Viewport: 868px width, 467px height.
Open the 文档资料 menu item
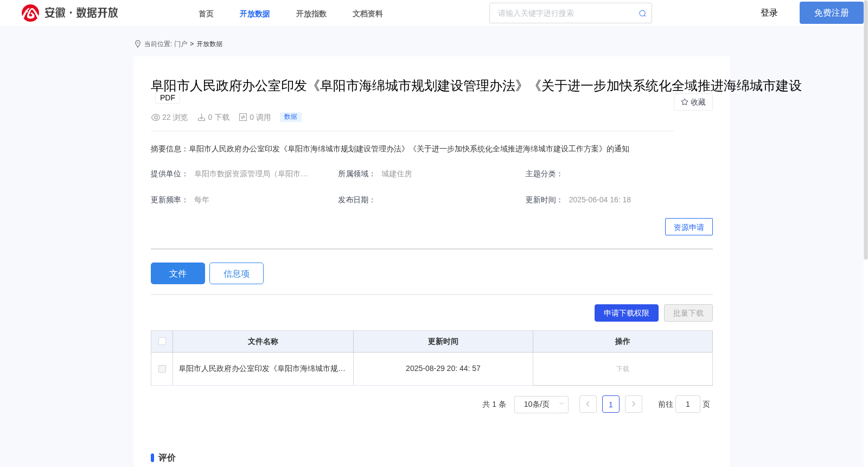pyautogui.click(x=368, y=14)
